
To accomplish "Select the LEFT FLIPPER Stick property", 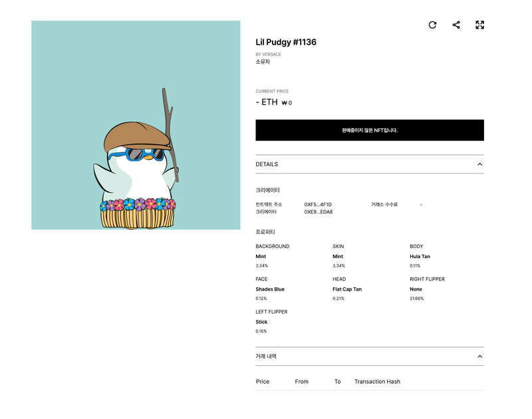I will [x=261, y=322].
